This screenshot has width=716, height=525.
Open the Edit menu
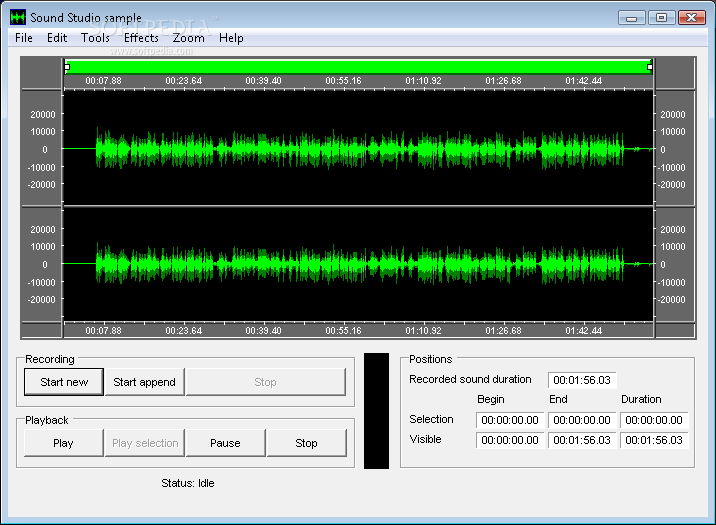click(x=57, y=38)
